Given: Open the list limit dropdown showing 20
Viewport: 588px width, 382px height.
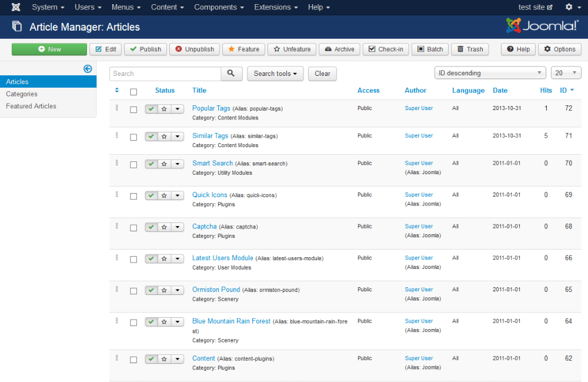Looking at the screenshot, I should coord(566,73).
